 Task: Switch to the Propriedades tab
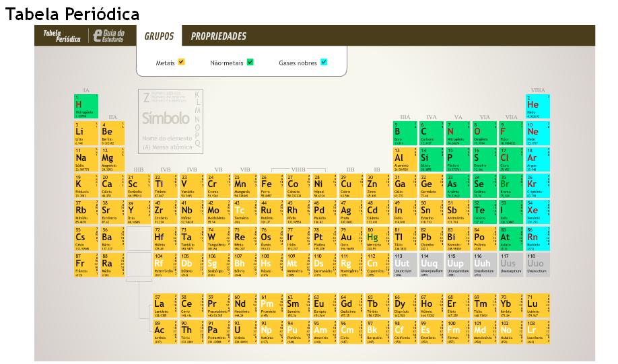[218, 36]
